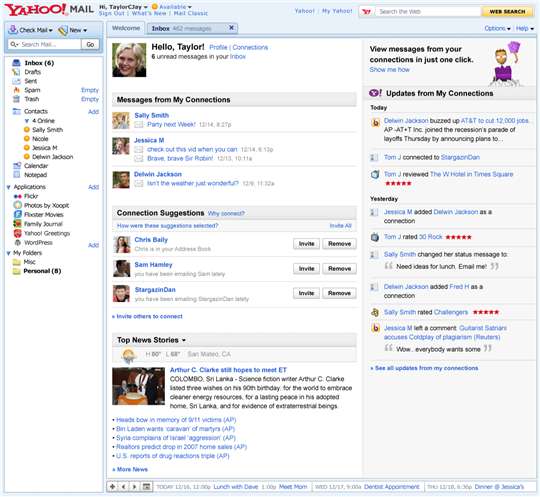Click the Personal folder icon
540x497 pixels.
[16, 271]
